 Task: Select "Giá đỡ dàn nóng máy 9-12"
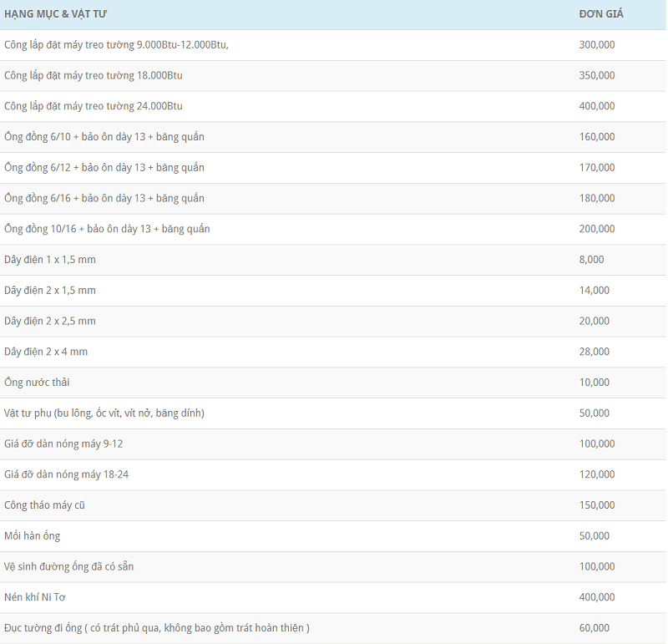point(63,444)
